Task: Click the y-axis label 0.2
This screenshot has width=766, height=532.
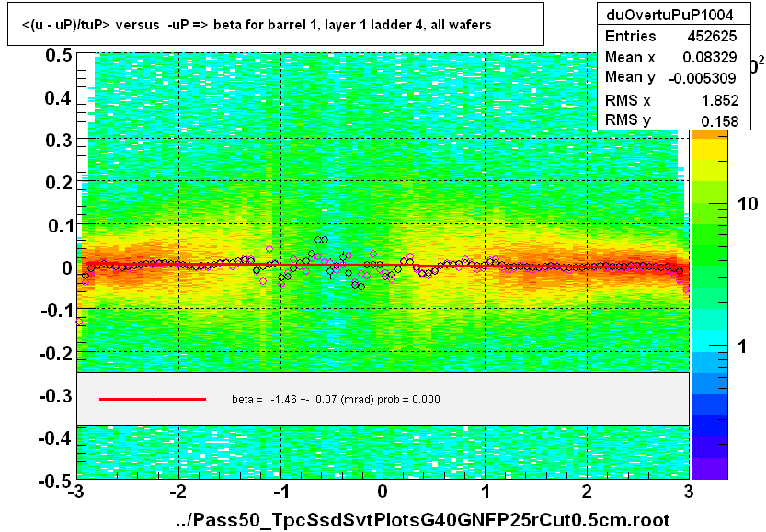Action: (x=59, y=183)
